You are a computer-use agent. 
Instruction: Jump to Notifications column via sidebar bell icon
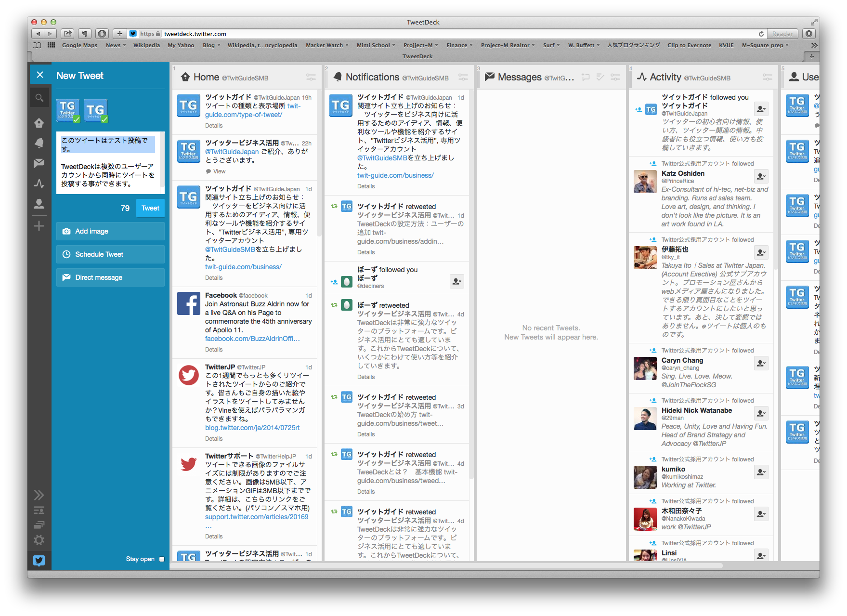[39, 143]
